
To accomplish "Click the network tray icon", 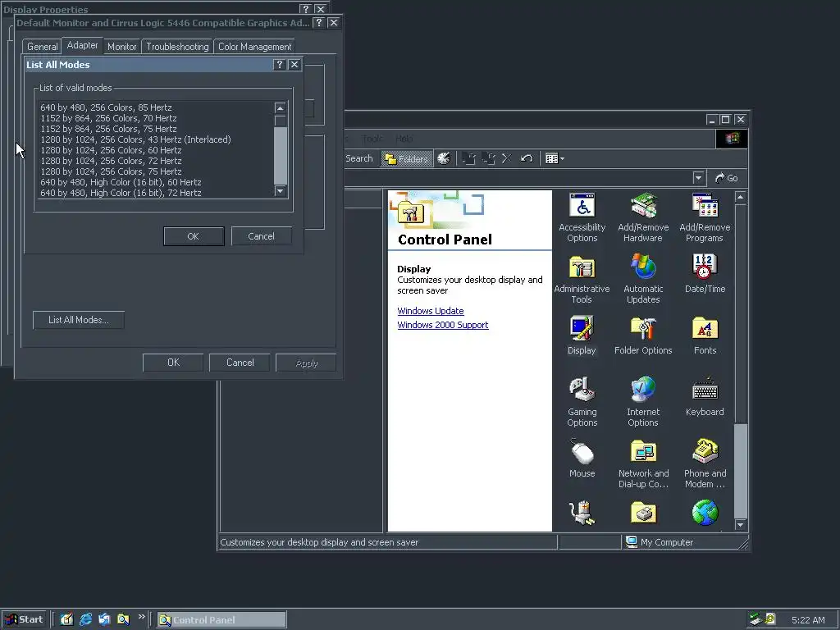I will pos(756,619).
